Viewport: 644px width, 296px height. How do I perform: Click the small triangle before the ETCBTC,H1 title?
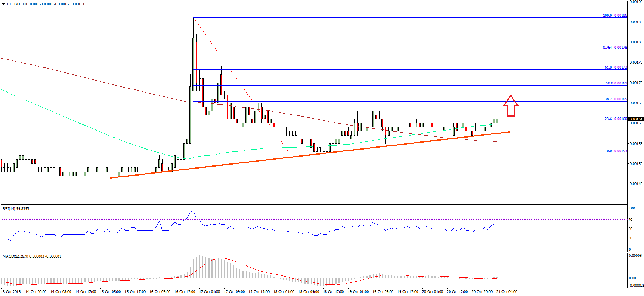click(3, 4)
